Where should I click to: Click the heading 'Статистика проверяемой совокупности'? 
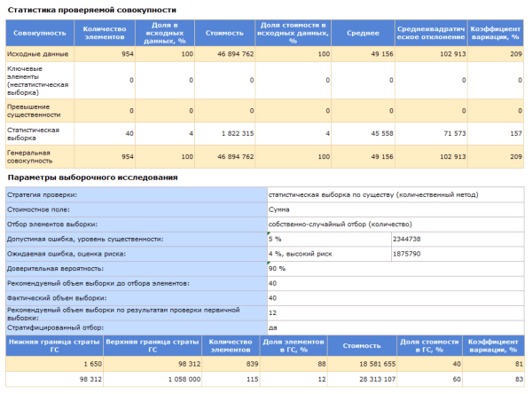92,10
